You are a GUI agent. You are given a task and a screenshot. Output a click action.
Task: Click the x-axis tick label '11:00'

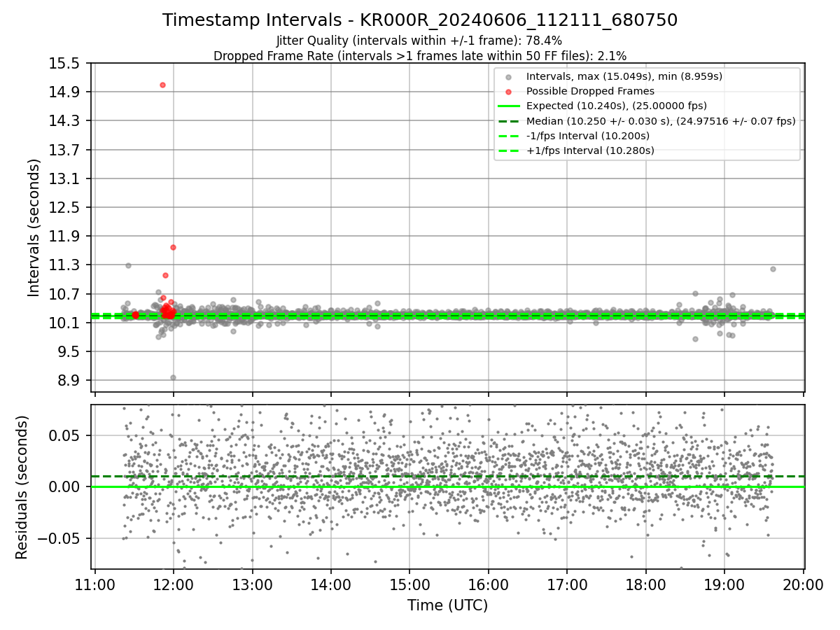[x=95, y=585]
